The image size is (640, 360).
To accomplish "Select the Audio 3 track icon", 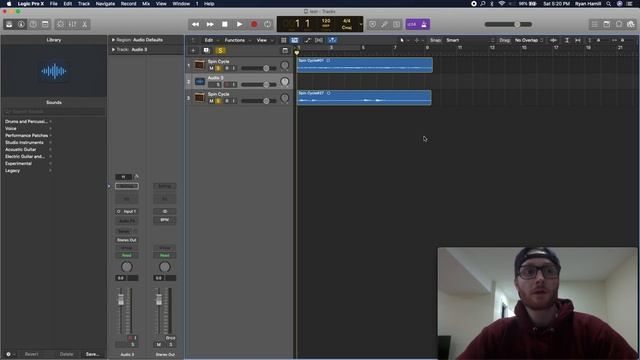I will 200,82.
